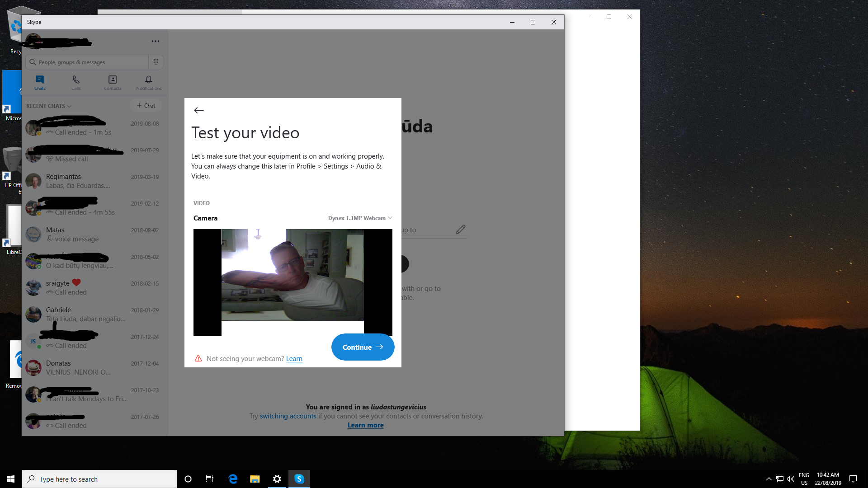Switch to the Notifications tab

click(x=149, y=83)
